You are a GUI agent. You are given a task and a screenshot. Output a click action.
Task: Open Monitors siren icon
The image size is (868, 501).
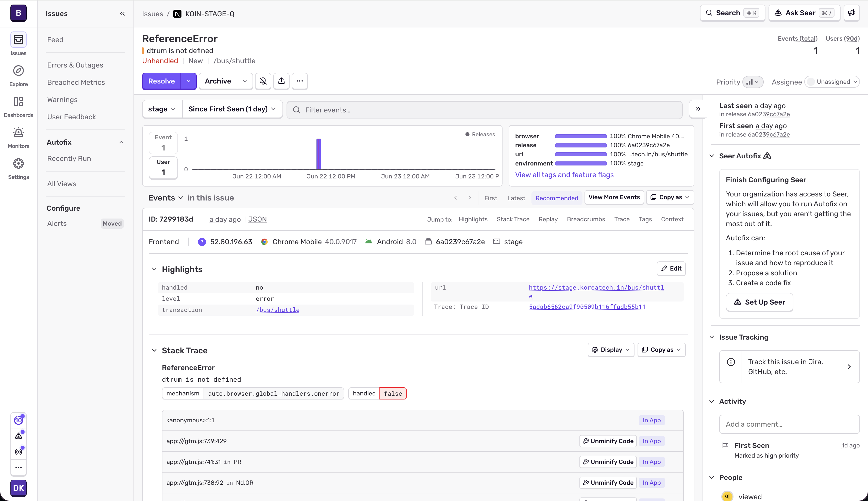point(19,133)
